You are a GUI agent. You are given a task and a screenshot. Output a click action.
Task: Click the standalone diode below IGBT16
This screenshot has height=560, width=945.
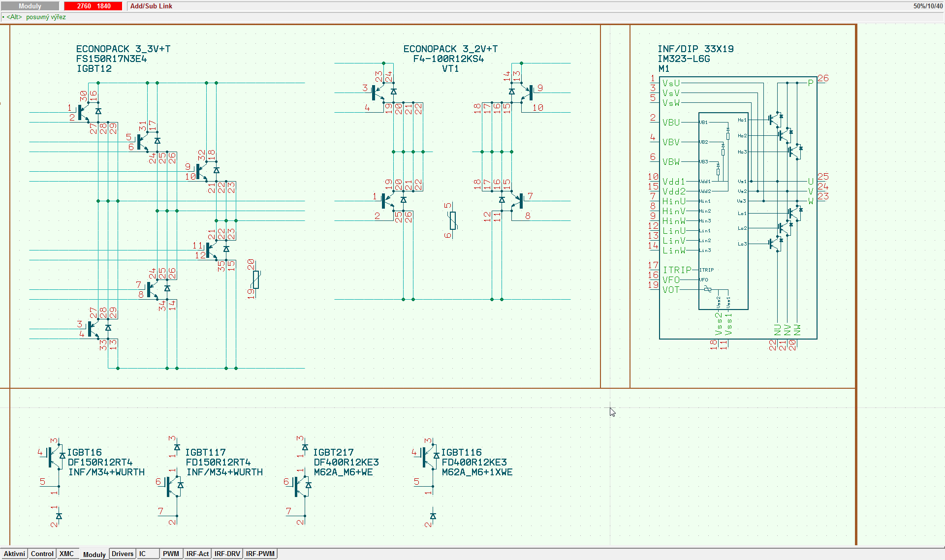pos(59,516)
